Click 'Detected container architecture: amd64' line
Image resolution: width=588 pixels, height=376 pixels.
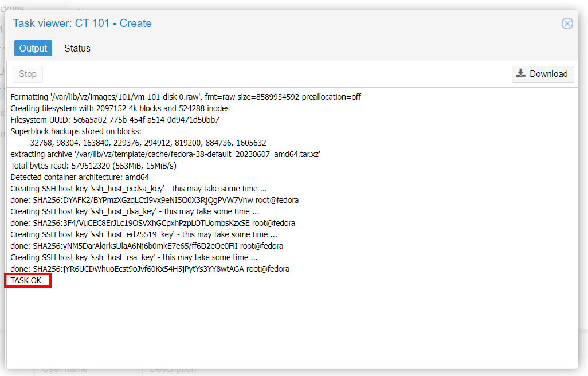click(x=80, y=177)
